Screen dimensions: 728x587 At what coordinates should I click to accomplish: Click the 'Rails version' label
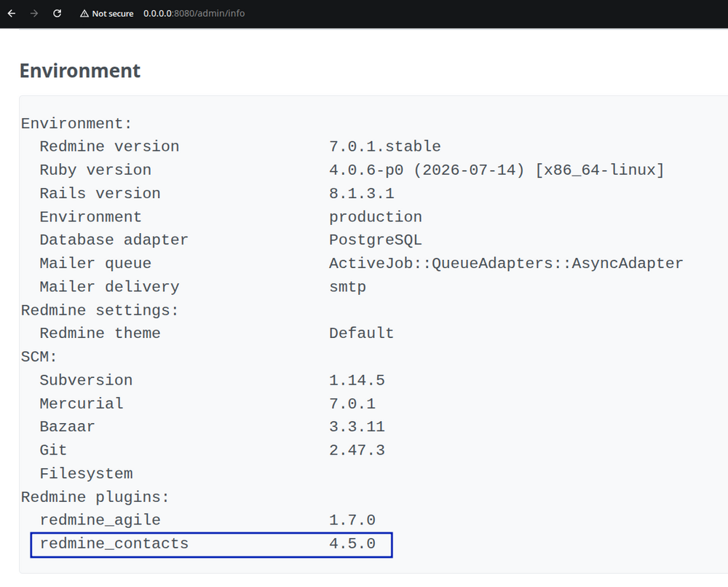point(100,193)
